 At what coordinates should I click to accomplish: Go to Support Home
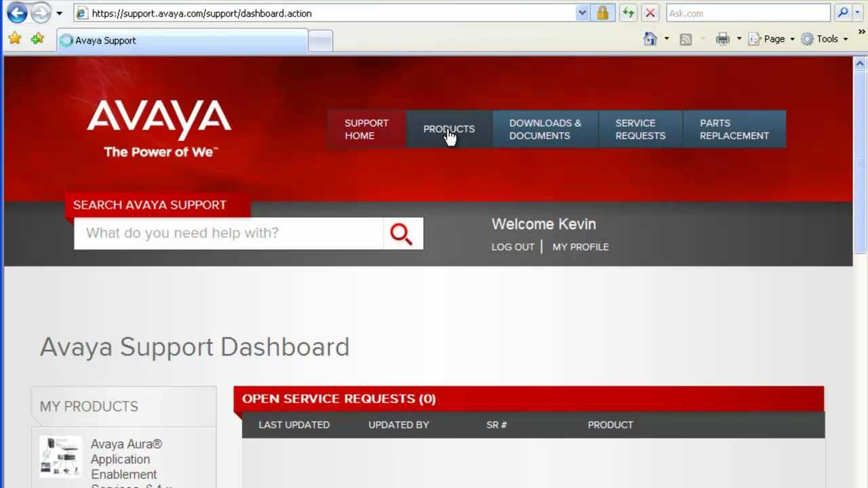pos(366,129)
